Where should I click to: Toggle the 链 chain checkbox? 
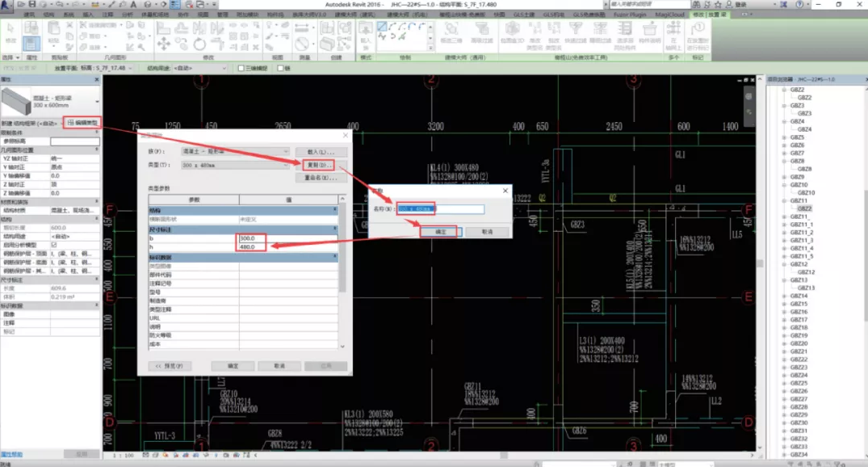coord(280,68)
